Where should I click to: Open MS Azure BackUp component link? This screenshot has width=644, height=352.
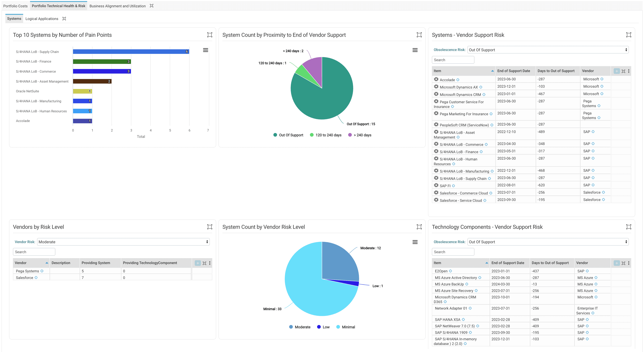pyautogui.click(x=449, y=284)
